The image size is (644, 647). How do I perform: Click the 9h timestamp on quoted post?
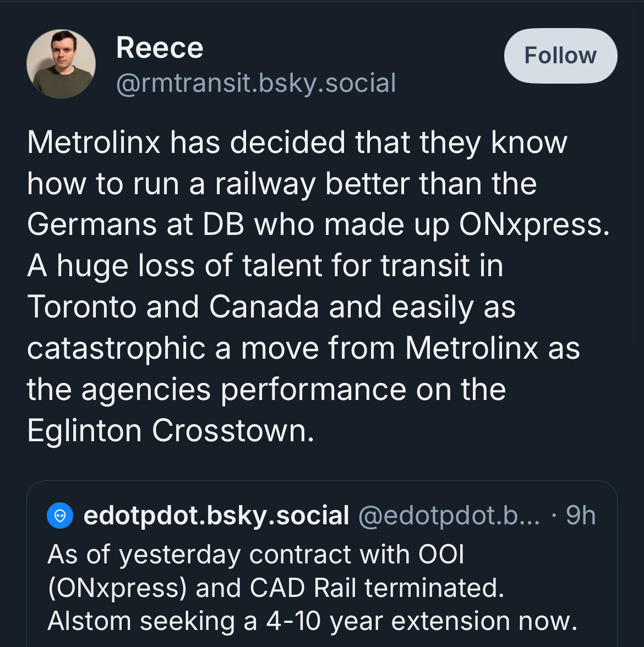(x=581, y=516)
